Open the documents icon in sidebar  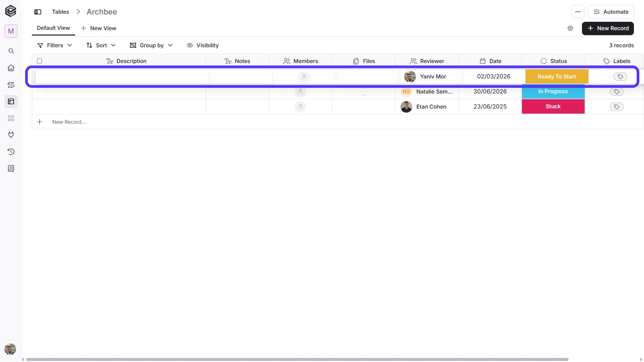11,169
